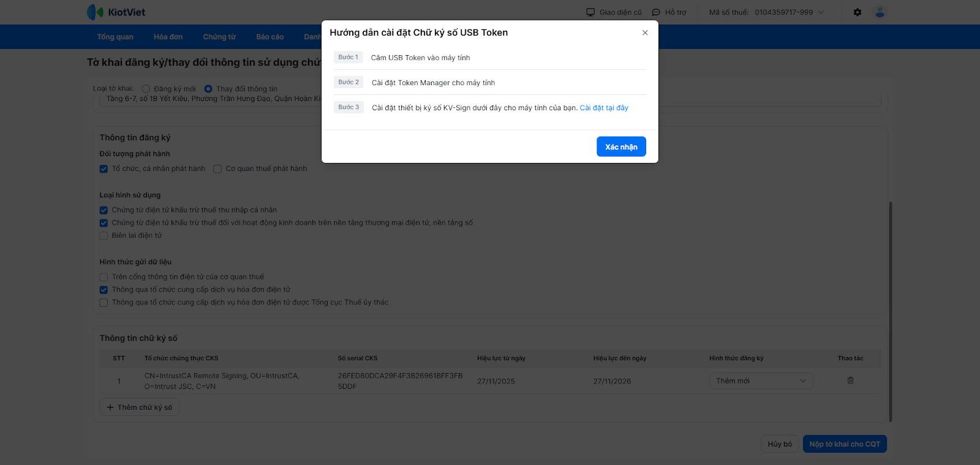980x465 pixels.
Task: Open the Báo cáo menu
Action: click(x=269, y=37)
